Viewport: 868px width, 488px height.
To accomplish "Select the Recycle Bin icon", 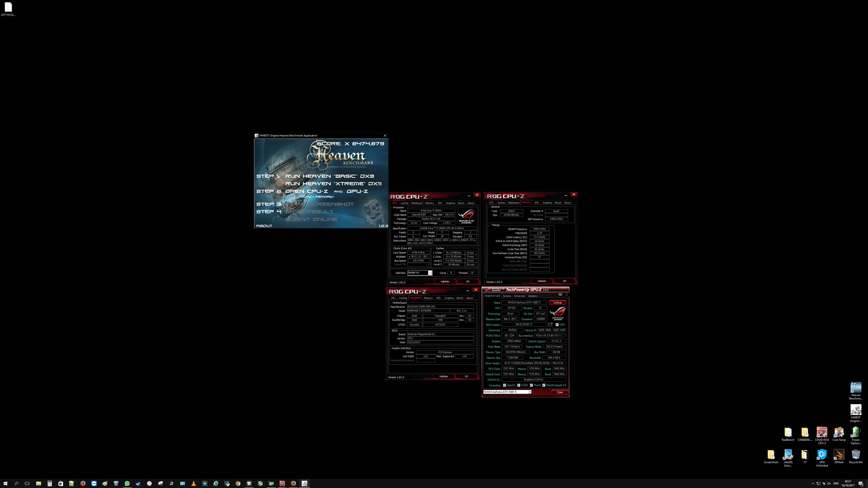I will point(856,456).
